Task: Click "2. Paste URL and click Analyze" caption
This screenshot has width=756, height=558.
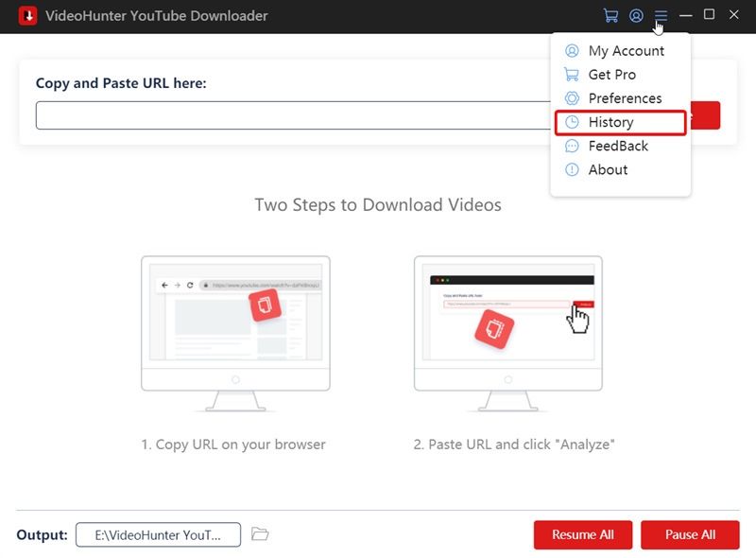Action: [x=514, y=445]
